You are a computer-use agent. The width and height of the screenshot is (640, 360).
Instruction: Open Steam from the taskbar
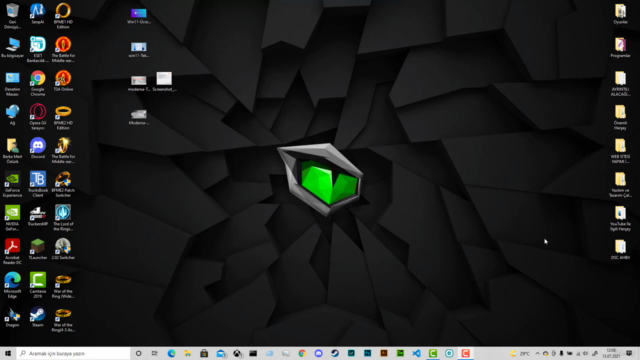pyautogui.click(x=335, y=353)
